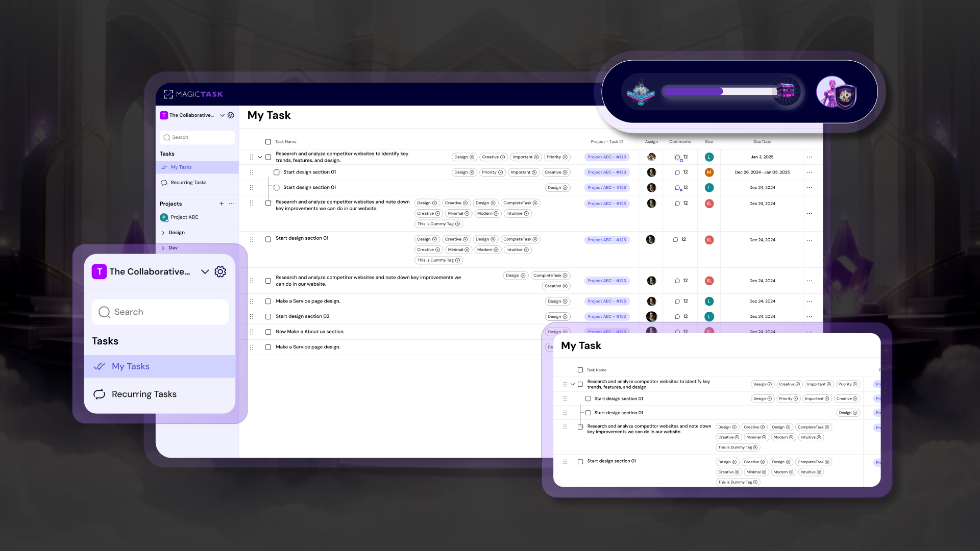Open workspace chevron in enlarged sidebar card

[205, 271]
